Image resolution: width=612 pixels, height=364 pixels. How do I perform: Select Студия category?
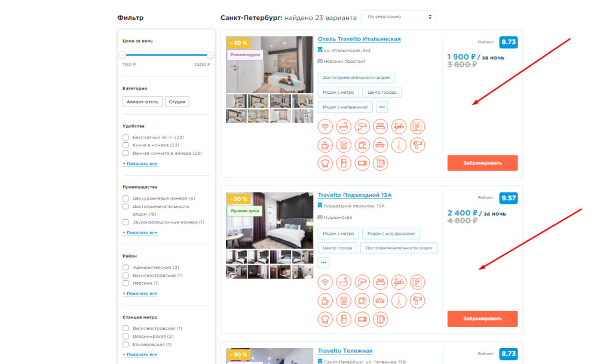(x=177, y=102)
